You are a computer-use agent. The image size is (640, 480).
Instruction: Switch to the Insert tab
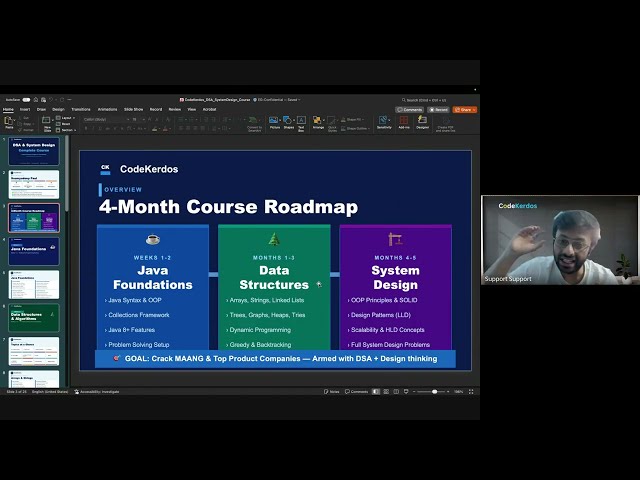[25, 109]
